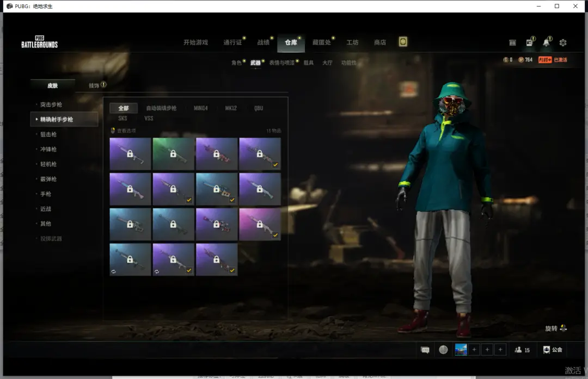The image size is (588, 379).
Task: Switch to the 载具 sub-tab
Action: click(x=308, y=63)
